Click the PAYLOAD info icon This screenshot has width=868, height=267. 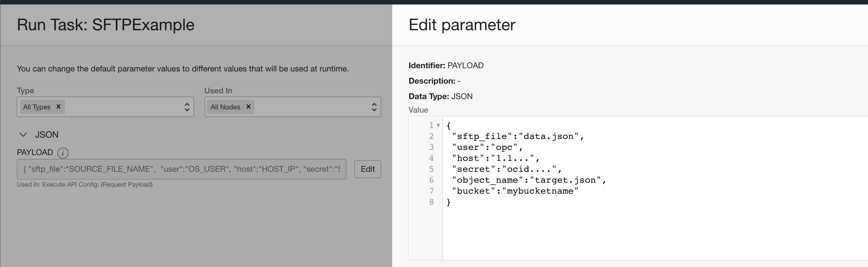click(x=63, y=153)
